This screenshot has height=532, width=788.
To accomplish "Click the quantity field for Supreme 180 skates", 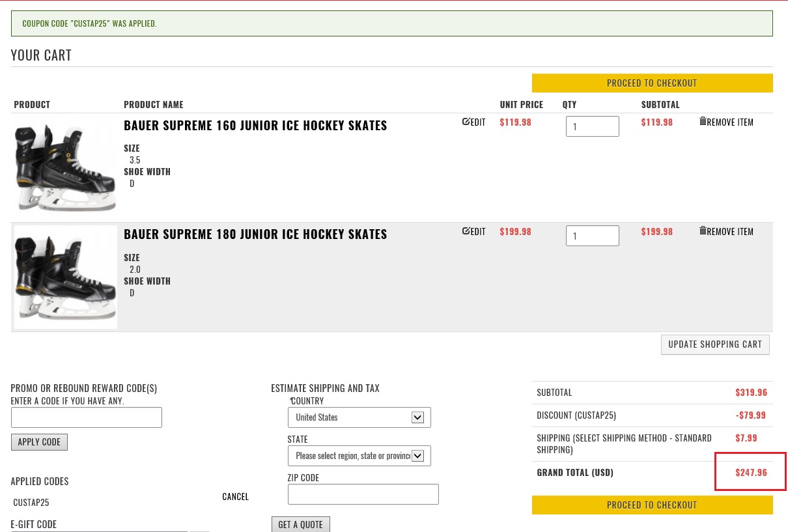I will pyautogui.click(x=593, y=236).
